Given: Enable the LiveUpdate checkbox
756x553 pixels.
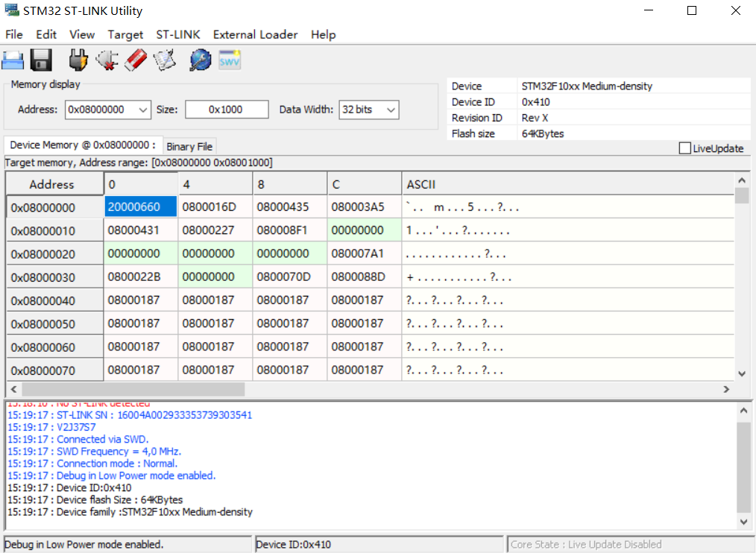Looking at the screenshot, I should click(x=684, y=148).
